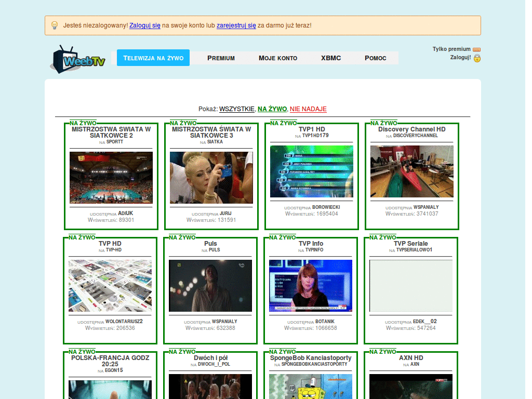Click channel id TVPSERIALOWO1
The image size is (532, 399).
click(x=414, y=250)
